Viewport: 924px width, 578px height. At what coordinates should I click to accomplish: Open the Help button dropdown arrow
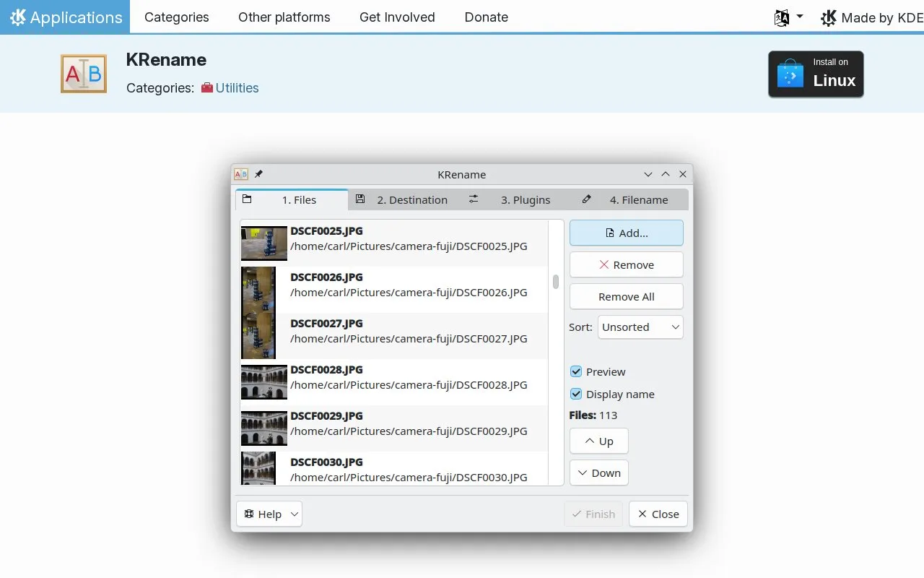pos(295,514)
